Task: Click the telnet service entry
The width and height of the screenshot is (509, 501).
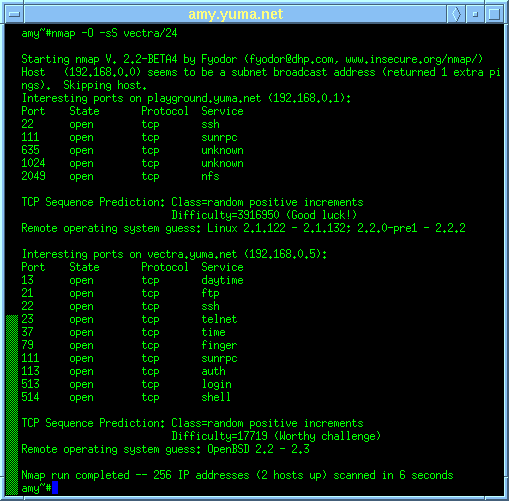Action: click(x=219, y=319)
